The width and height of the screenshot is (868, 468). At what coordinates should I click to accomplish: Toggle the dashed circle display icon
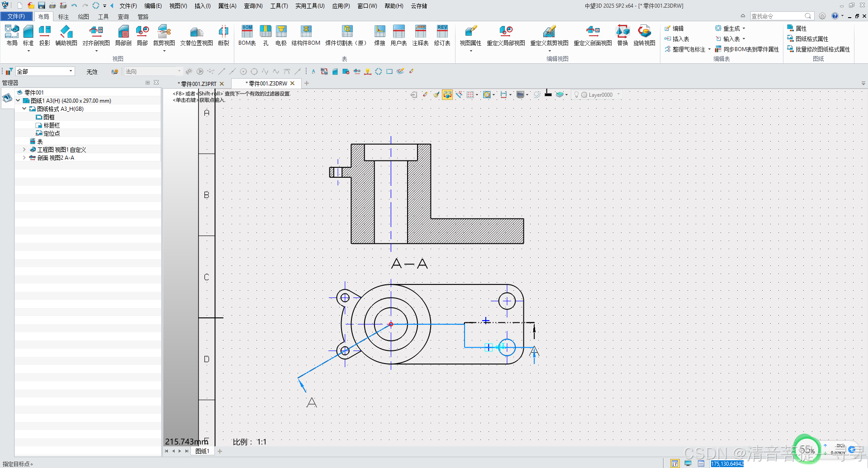537,95
